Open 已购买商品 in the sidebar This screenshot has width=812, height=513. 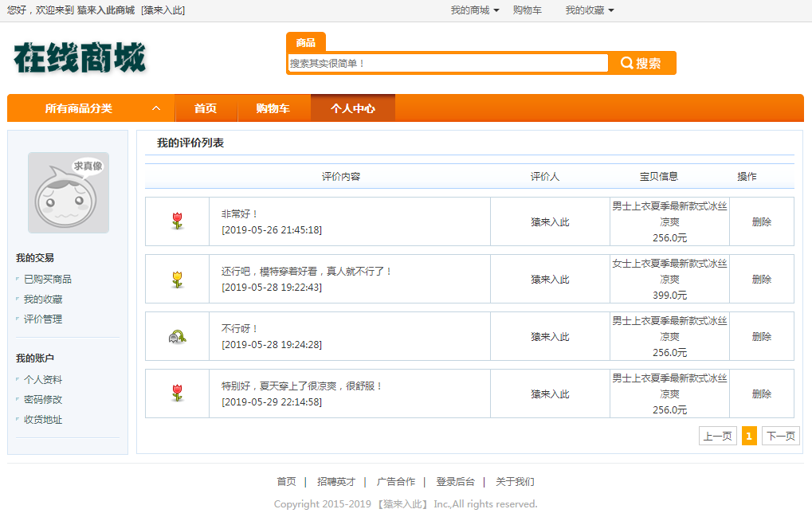pyautogui.click(x=48, y=279)
